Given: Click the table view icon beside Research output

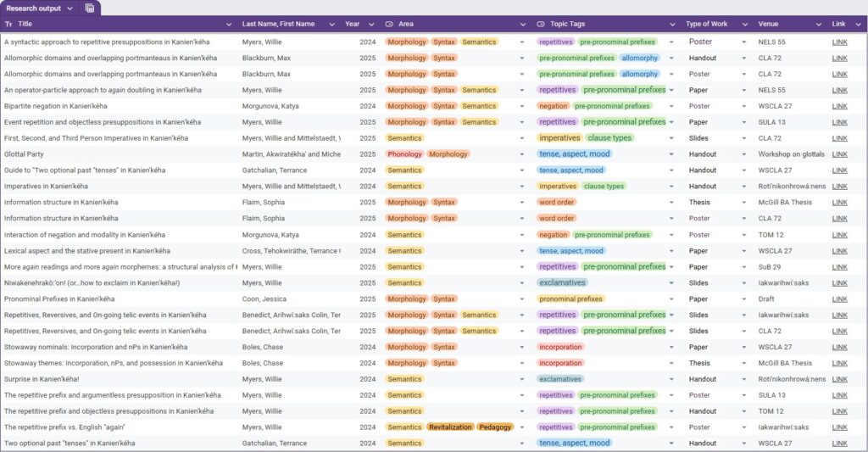Looking at the screenshot, I should [90, 8].
